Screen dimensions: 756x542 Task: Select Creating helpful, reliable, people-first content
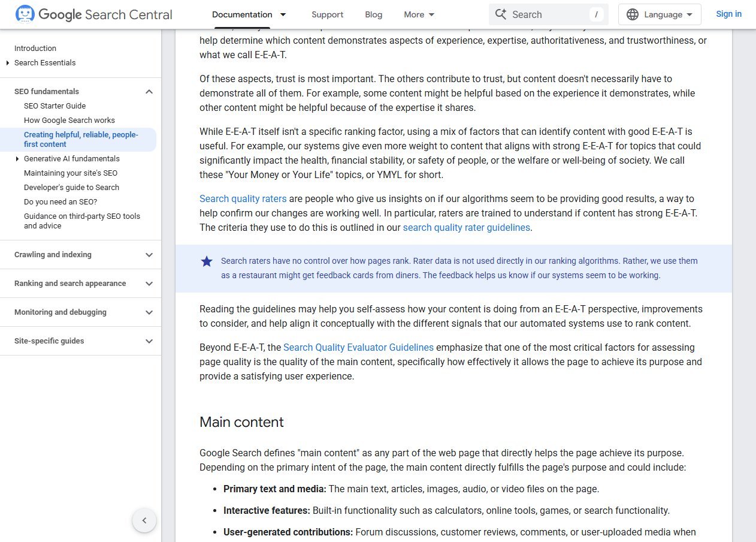(x=81, y=140)
